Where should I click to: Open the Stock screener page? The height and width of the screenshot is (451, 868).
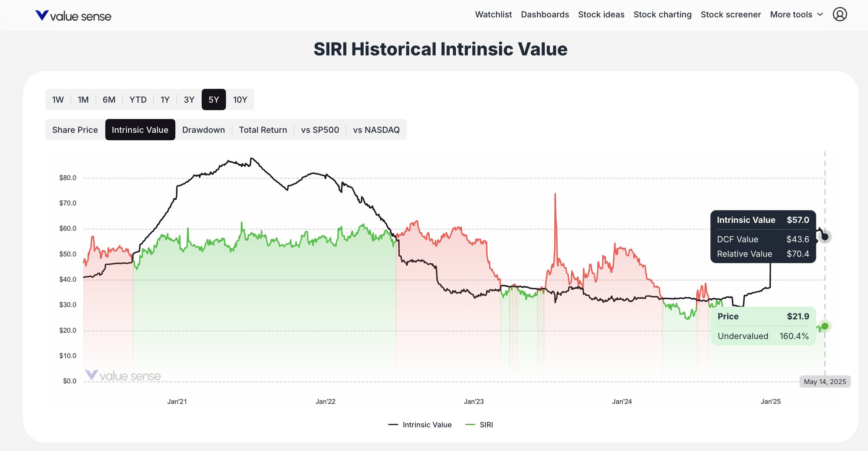pos(731,14)
